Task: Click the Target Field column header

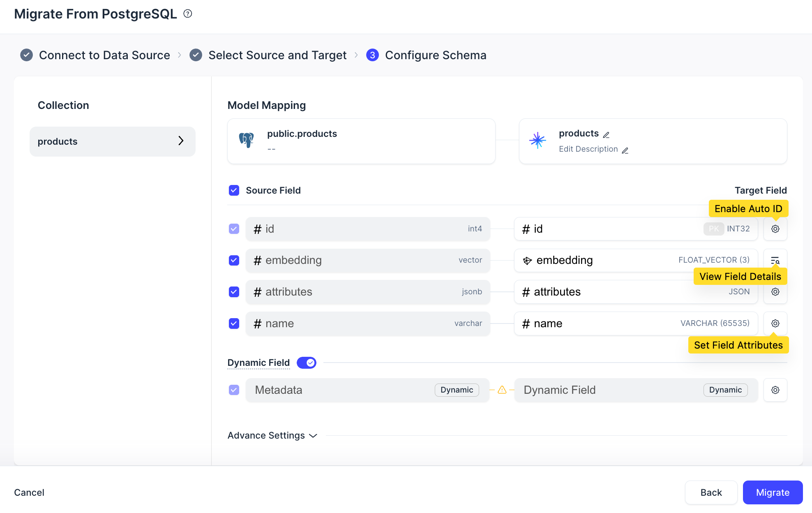Action: (761, 190)
